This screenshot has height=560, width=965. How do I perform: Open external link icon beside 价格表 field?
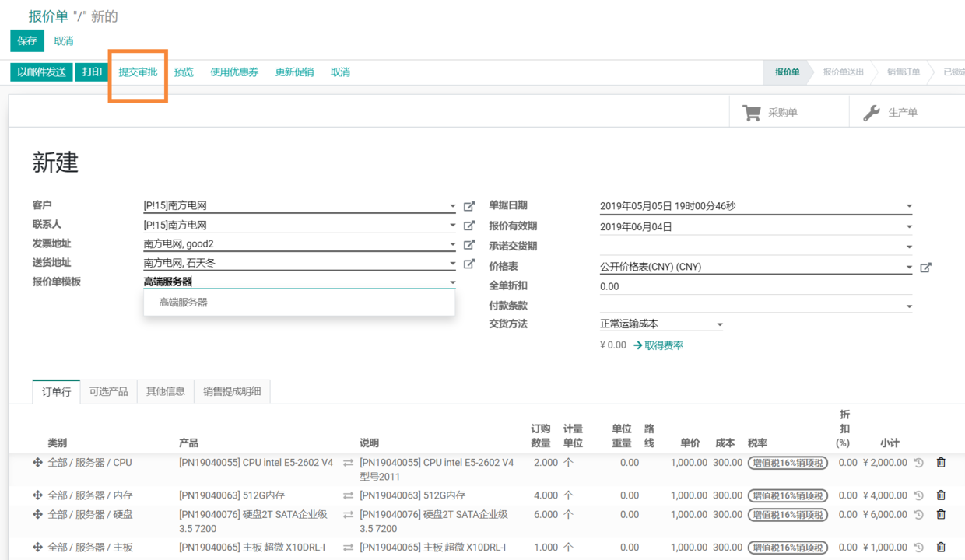[x=925, y=267]
